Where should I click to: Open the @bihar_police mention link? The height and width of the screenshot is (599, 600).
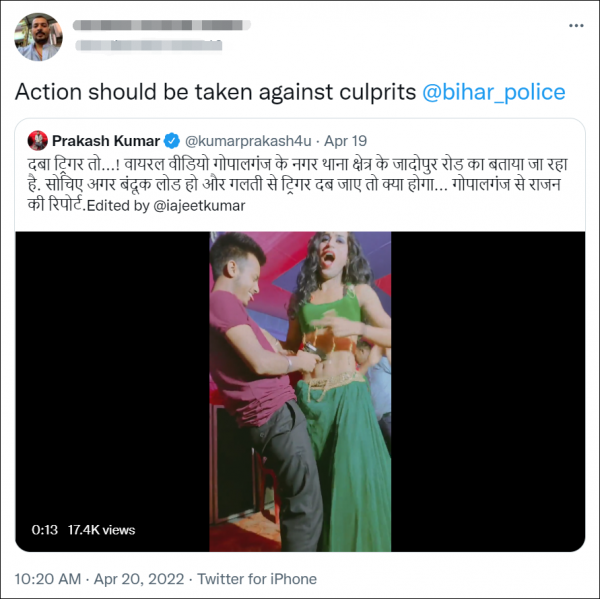click(494, 92)
